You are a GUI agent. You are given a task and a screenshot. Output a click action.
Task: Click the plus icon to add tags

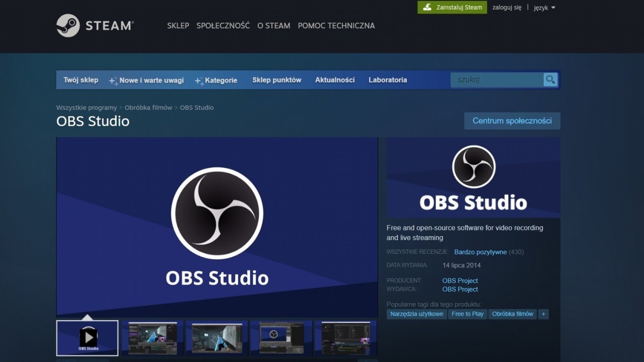point(543,314)
